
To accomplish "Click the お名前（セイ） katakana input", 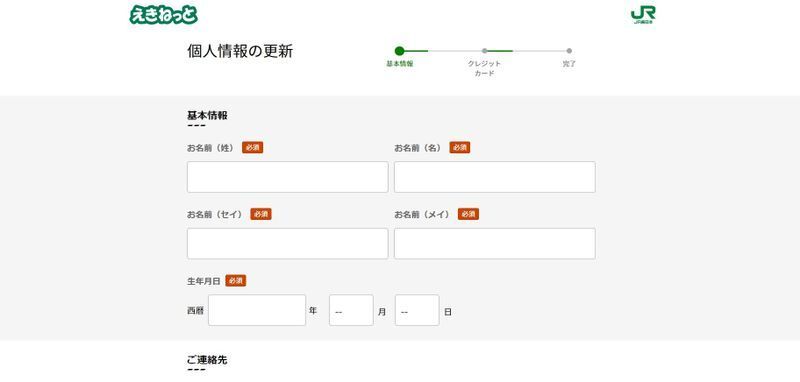I will 287,243.
